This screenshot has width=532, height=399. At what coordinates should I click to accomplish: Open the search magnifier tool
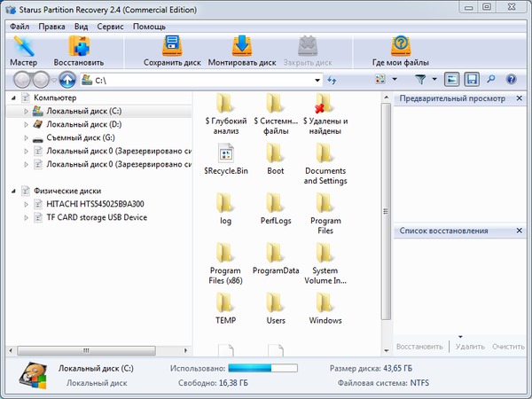[x=492, y=80]
